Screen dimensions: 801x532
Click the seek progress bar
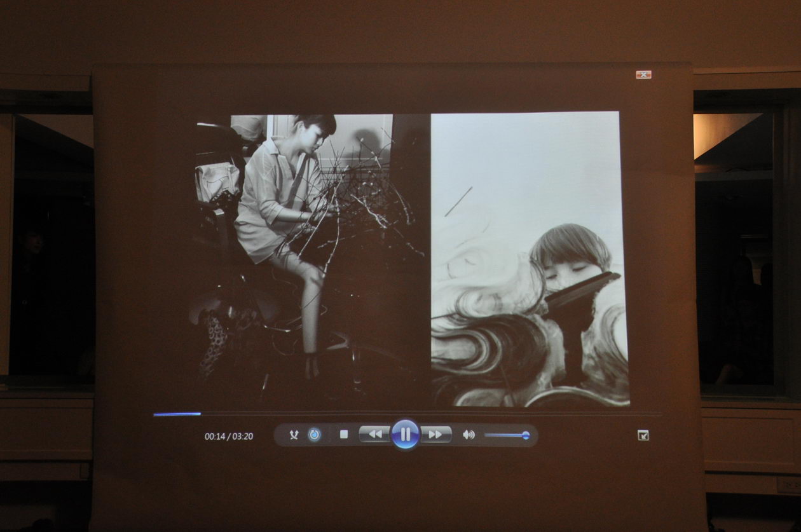point(407,414)
